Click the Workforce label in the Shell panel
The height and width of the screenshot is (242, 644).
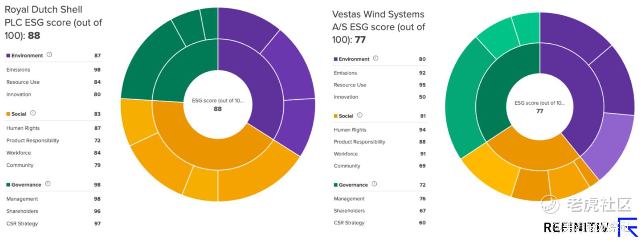pyautogui.click(x=19, y=153)
